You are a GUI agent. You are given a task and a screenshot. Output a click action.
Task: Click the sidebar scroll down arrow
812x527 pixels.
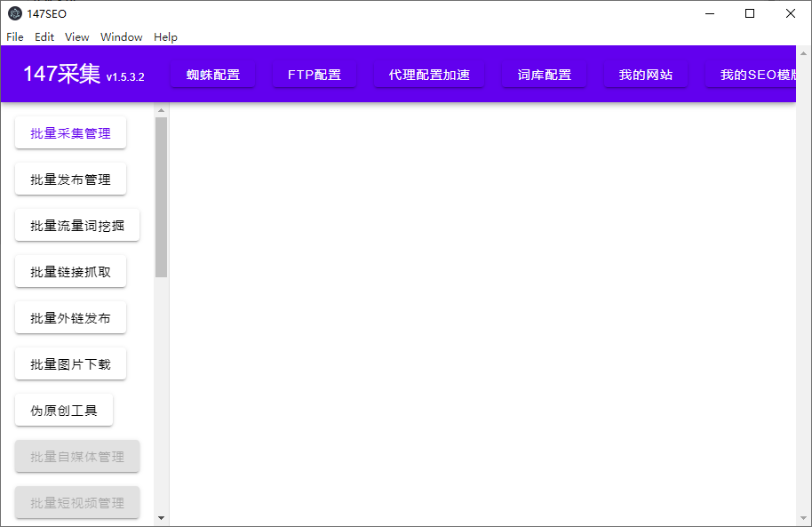pyautogui.click(x=161, y=517)
